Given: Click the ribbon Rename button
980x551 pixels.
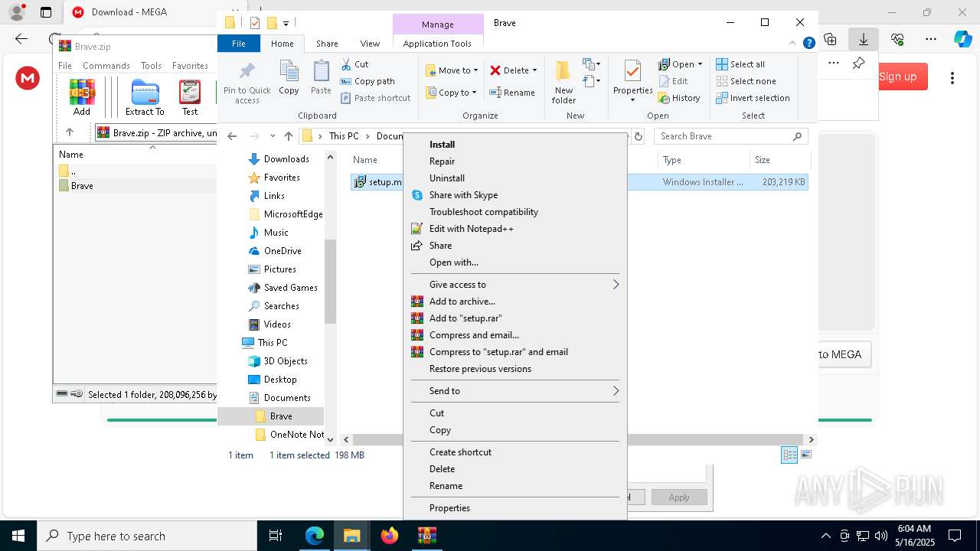Looking at the screenshot, I should pyautogui.click(x=512, y=93).
